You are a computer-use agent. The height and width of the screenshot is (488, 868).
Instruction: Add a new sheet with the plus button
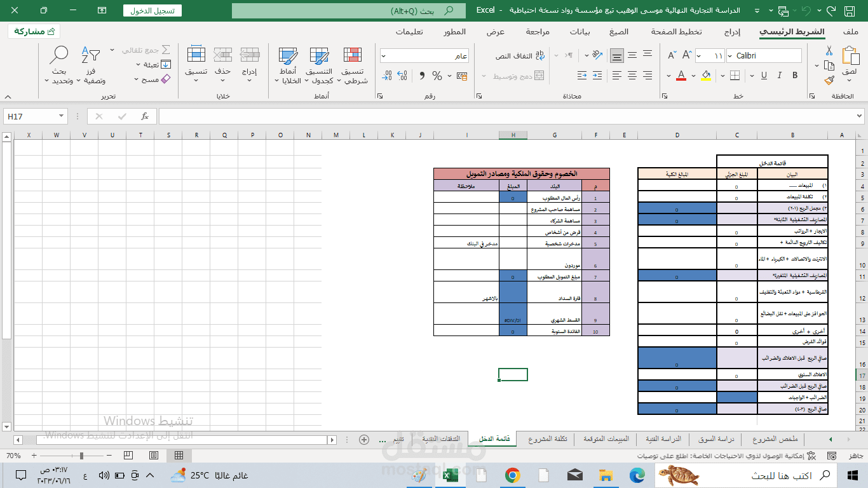pos(364,439)
